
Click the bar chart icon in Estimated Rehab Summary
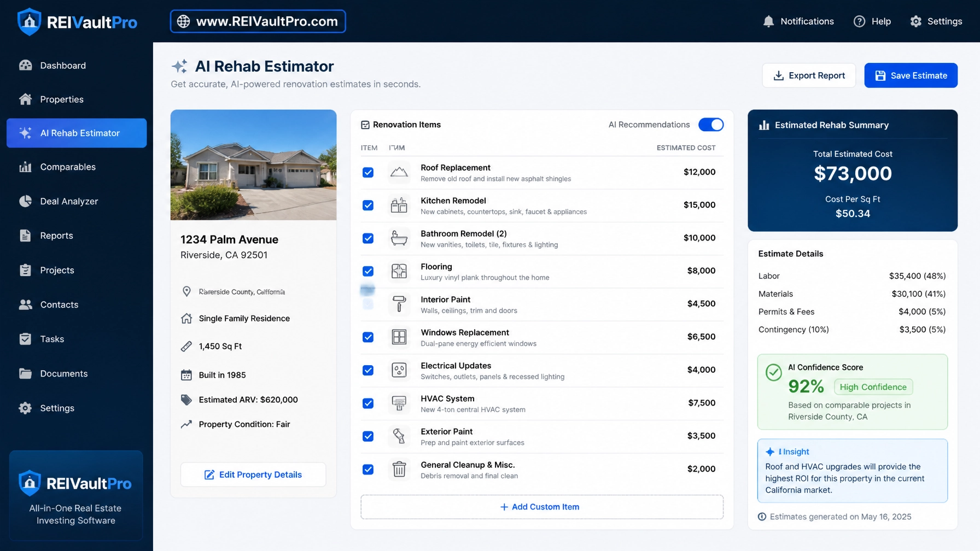pos(764,125)
